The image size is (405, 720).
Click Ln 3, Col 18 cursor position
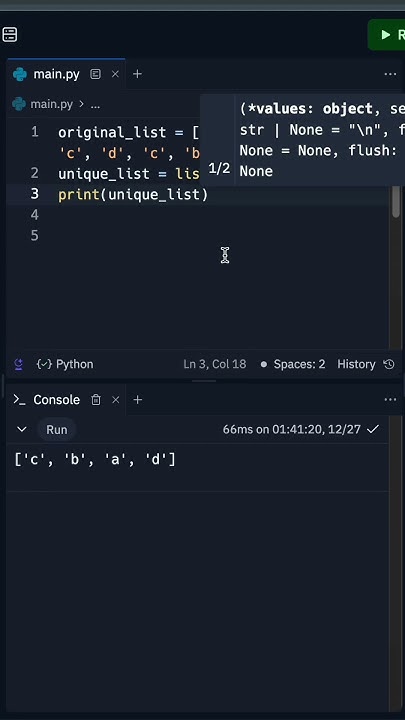click(x=214, y=364)
